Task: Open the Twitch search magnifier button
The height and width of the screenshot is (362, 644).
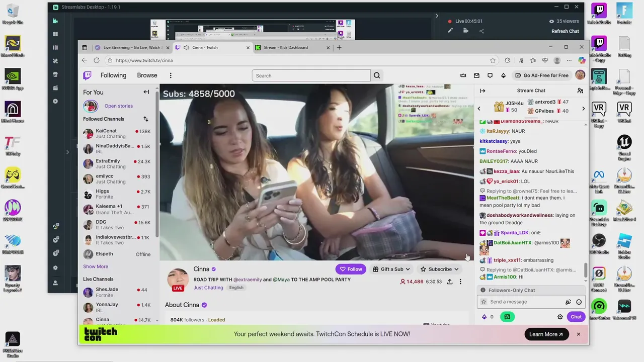Action: tap(377, 75)
